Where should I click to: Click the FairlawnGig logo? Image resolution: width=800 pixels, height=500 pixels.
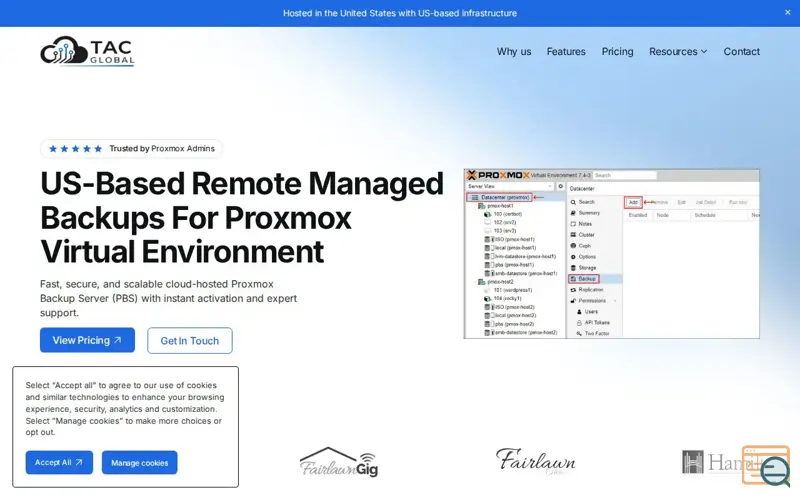[339, 462]
